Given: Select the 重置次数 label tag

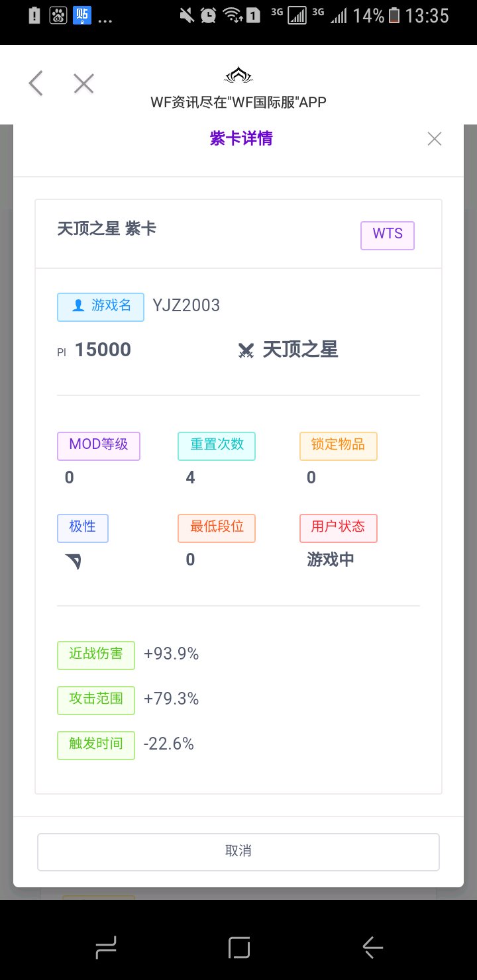Looking at the screenshot, I should point(217,445).
